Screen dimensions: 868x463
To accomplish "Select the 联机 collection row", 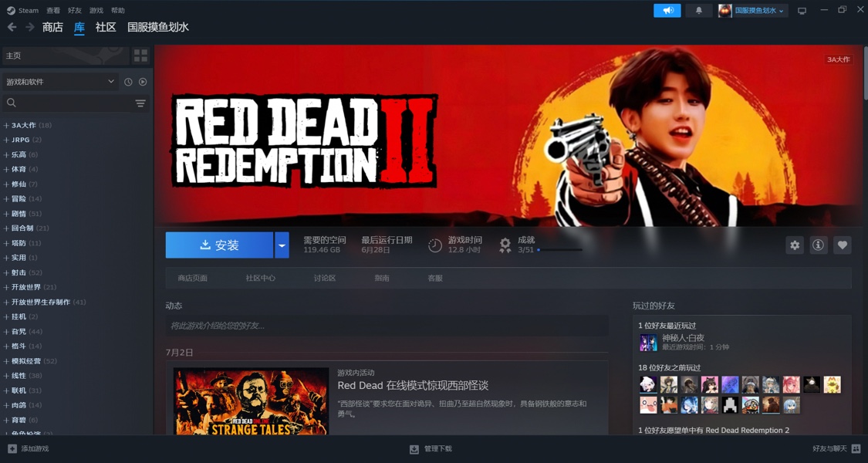I will pos(76,390).
